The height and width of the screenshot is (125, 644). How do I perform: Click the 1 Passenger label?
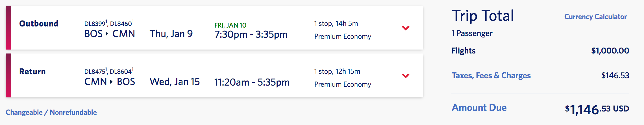point(472,34)
